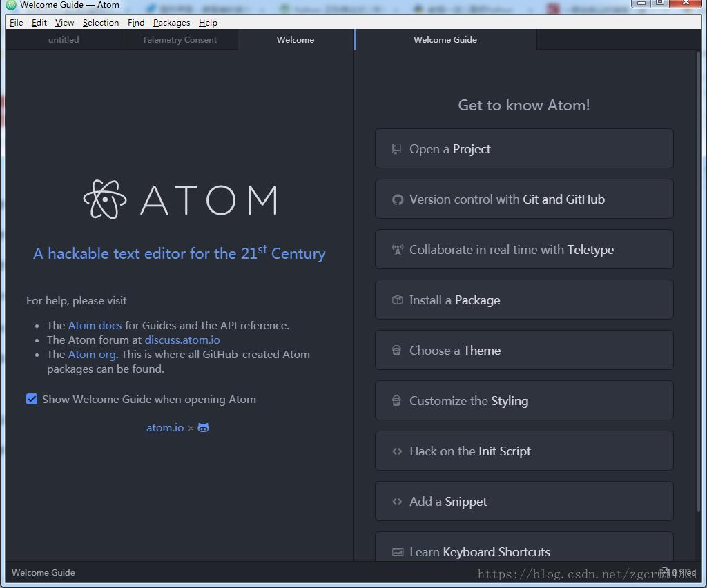This screenshot has width=707, height=588.
Task: Click the repo icon beside Open a Project
Action: coord(396,148)
